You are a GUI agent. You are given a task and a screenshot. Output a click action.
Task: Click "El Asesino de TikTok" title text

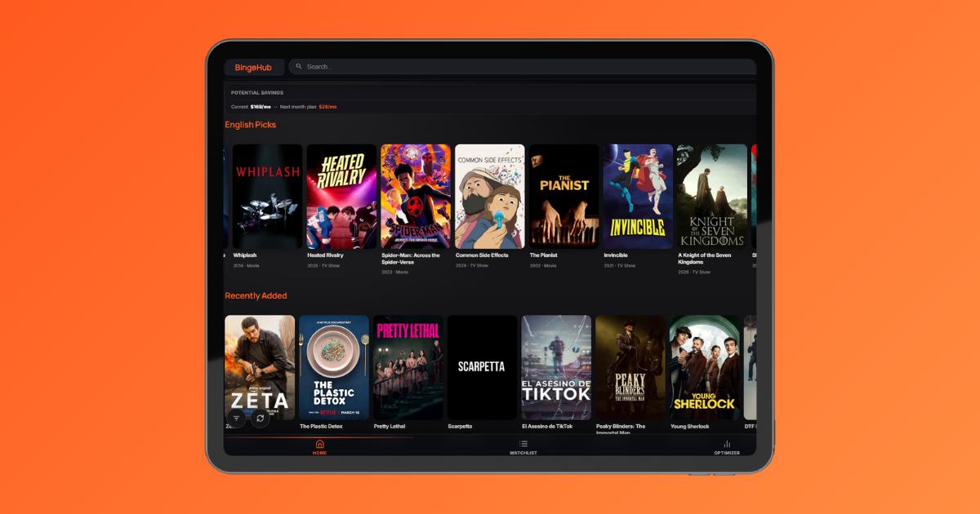coord(547,427)
